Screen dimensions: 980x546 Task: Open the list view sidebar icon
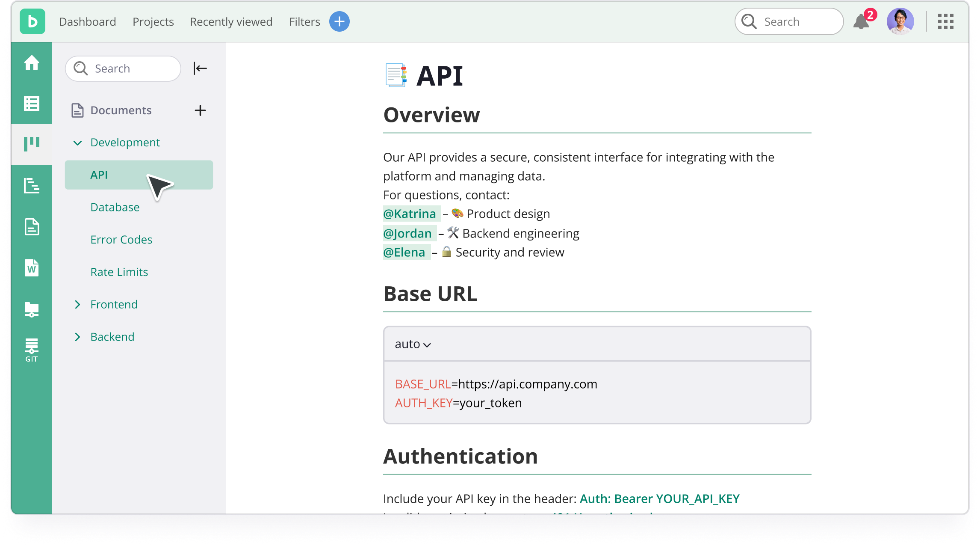click(32, 104)
